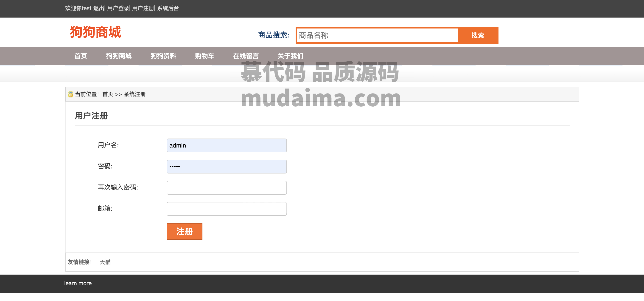The width and height of the screenshot is (644, 301).
Task: Click the 系统注册 breadcrumb text
Action: click(x=135, y=94)
